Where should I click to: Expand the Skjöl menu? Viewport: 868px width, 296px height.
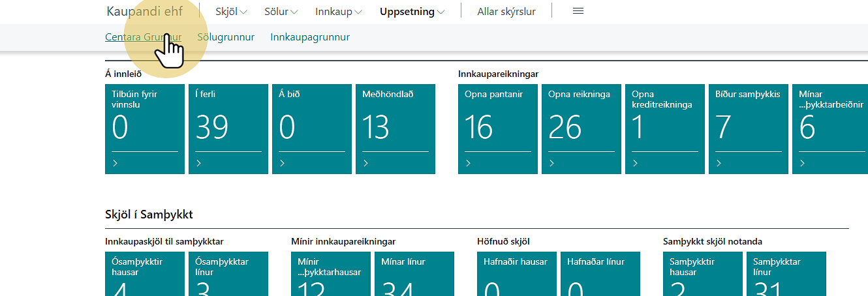coord(232,11)
